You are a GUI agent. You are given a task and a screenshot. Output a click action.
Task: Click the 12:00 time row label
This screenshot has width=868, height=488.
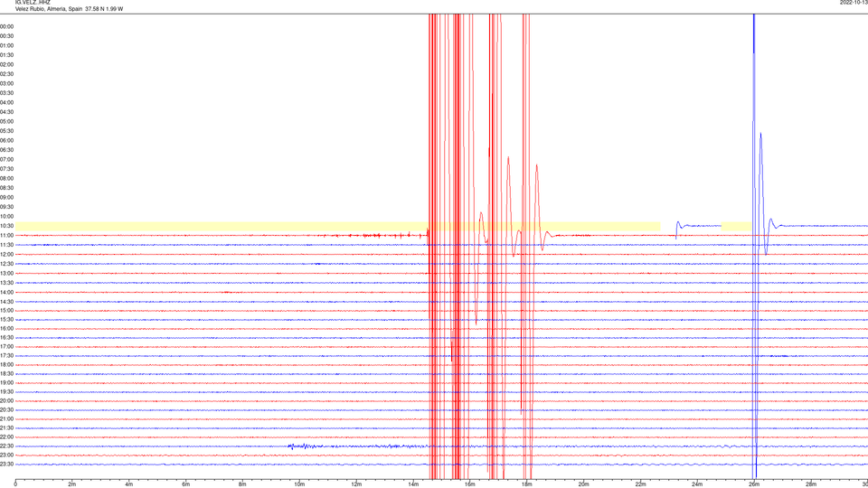[x=6, y=255]
